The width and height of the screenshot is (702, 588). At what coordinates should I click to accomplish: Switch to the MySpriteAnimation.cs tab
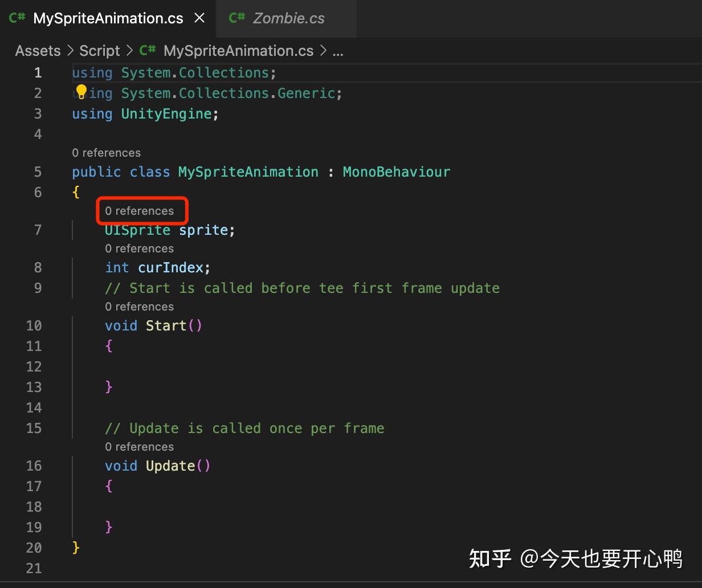107,18
